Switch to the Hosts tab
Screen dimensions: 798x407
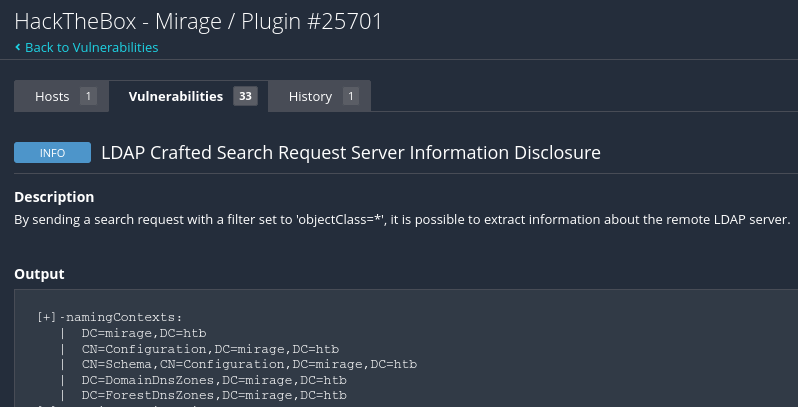(x=62, y=96)
